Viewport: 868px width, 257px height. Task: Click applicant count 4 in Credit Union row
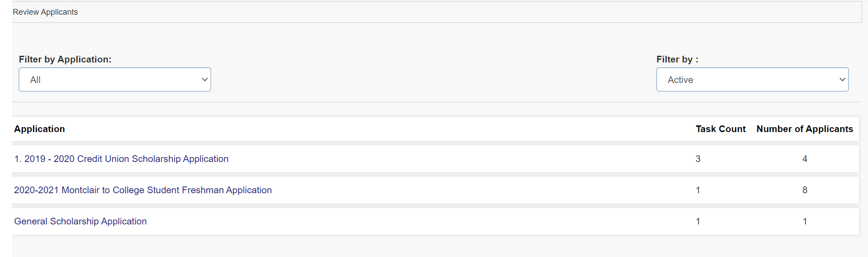click(805, 159)
